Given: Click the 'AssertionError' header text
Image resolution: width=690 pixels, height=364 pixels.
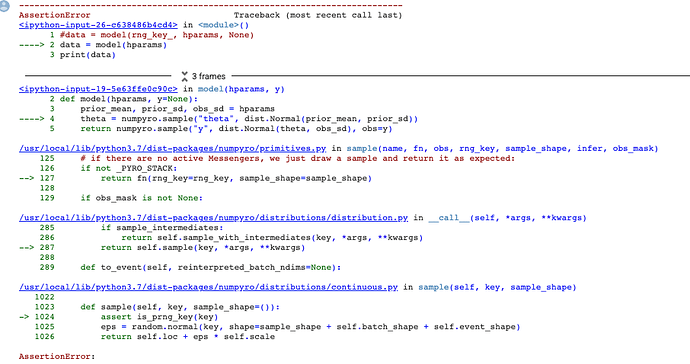Looking at the screenshot, I should (55, 15).
